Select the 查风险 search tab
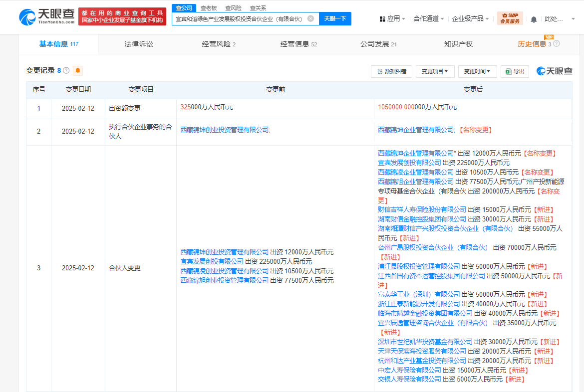The width and height of the screenshot is (584, 392). click(234, 8)
